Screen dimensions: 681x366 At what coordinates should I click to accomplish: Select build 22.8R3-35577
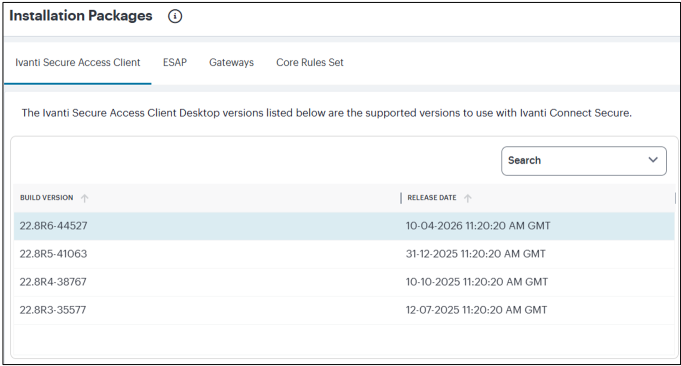coord(53,310)
